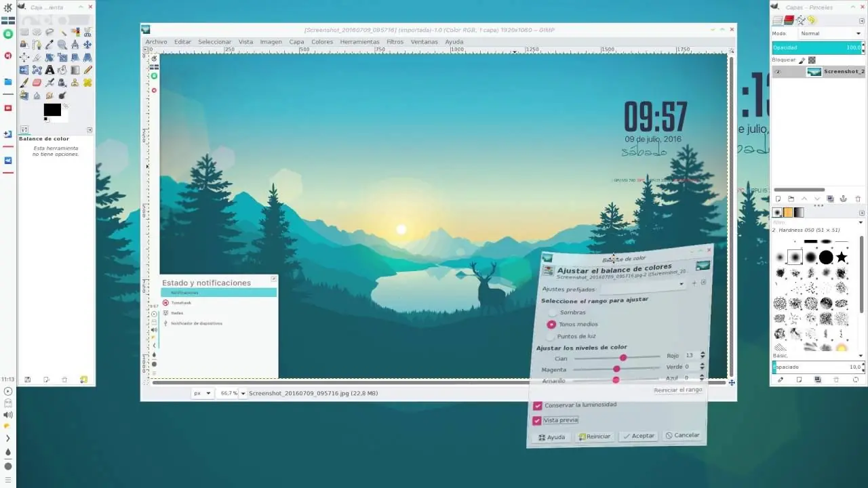Hide the Screenshot layer using eye icon
This screenshot has width=868, height=488.
(778, 71)
